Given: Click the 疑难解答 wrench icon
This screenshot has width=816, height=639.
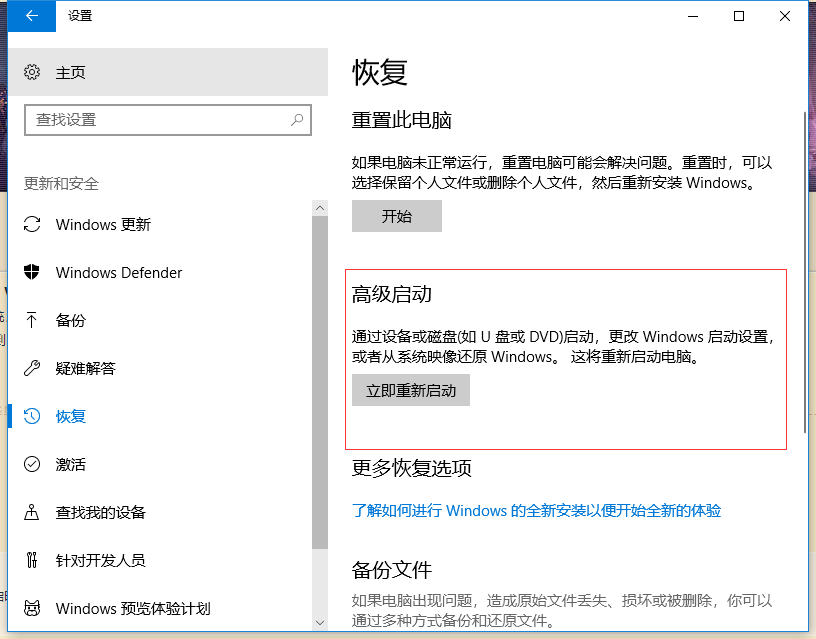Looking at the screenshot, I should pos(32,368).
